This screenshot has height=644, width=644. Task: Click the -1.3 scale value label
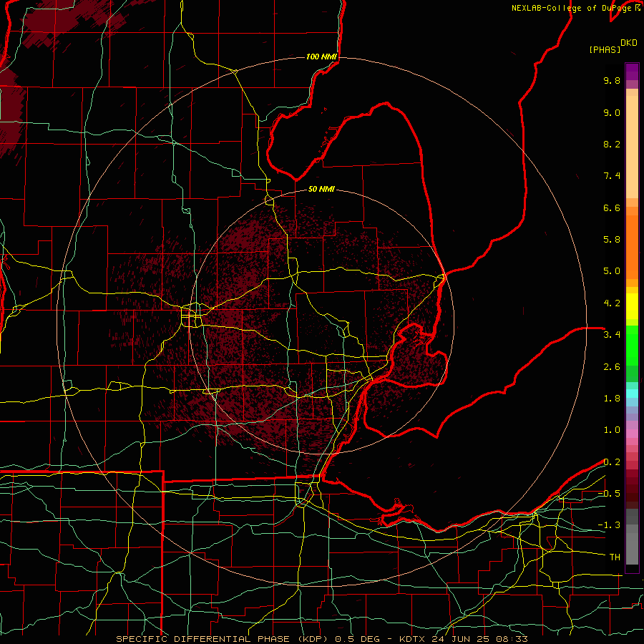[x=609, y=525]
